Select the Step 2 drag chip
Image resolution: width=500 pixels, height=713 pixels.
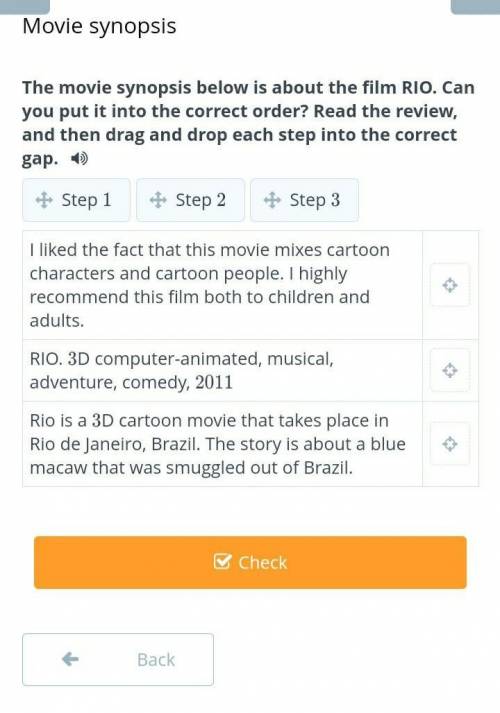pyautogui.click(x=190, y=200)
